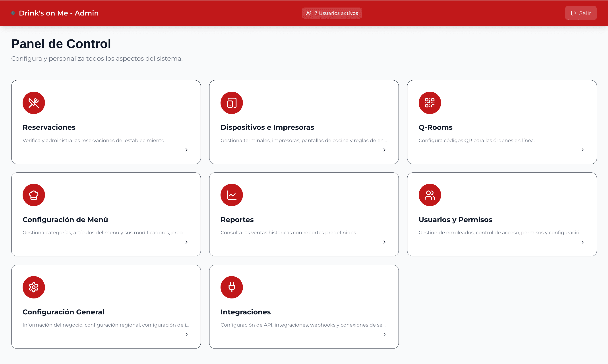Viewport: 608px width, 364px height.
Task: Click the green status dot in the header
Action: (13, 13)
